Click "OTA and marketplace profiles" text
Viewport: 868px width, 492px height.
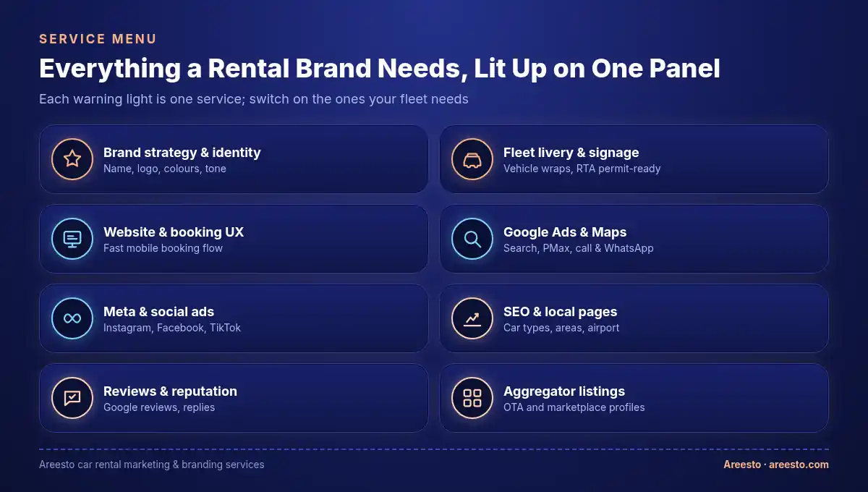click(574, 407)
